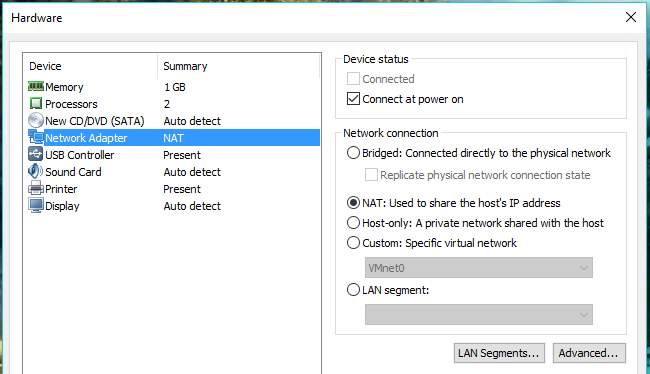Toggle Replicate physical network connection state
Screen dimensions: 650x374
pyautogui.click(x=371, y=175)
